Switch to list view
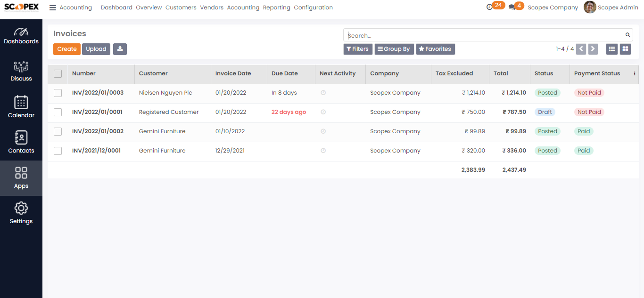 click(x=612, y=49)
